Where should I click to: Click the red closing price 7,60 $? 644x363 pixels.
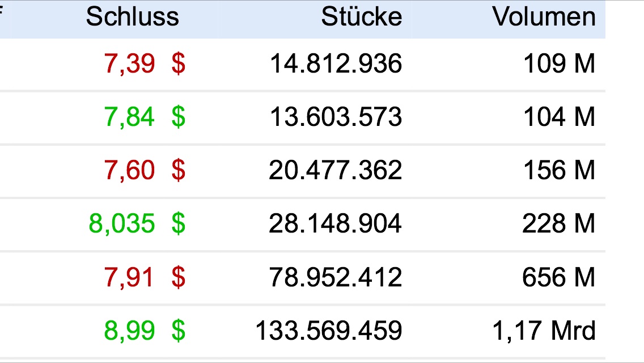pyautogui.click(x=145, y=171)
